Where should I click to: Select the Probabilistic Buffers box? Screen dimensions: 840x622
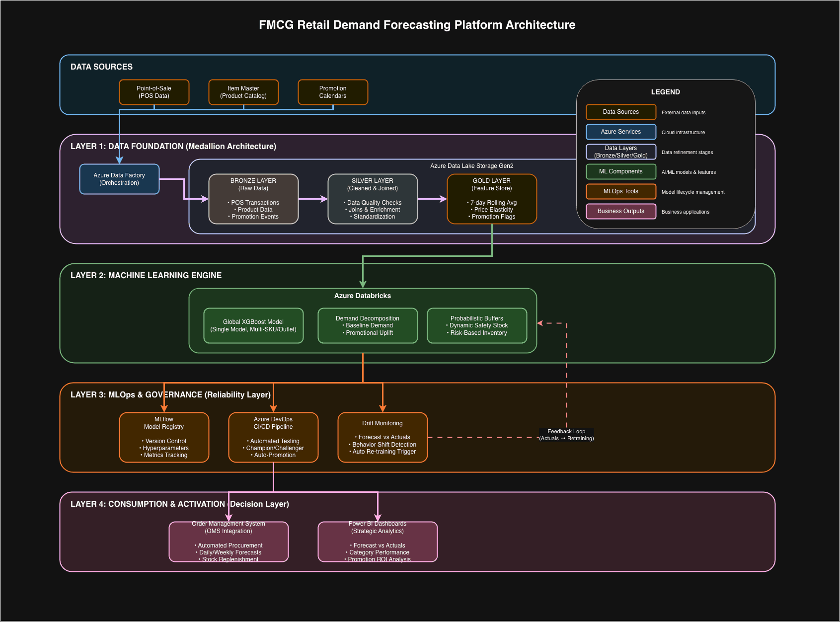[x=477, y=325]
